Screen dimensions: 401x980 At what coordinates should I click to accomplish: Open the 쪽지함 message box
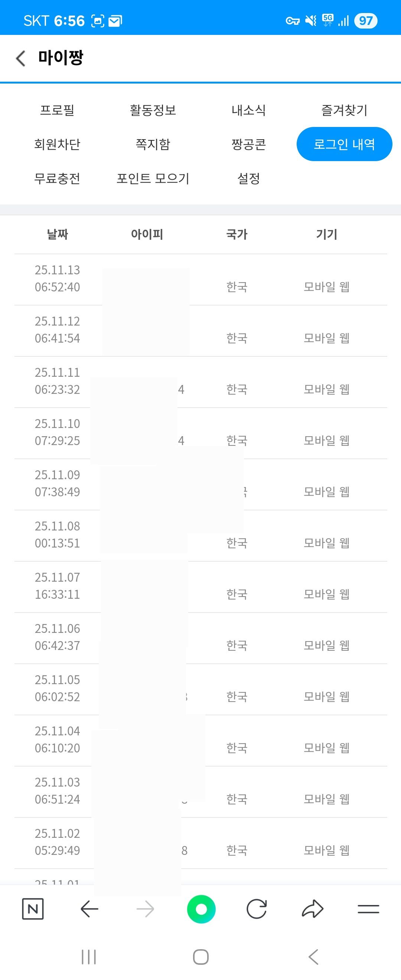coord(153,144)
